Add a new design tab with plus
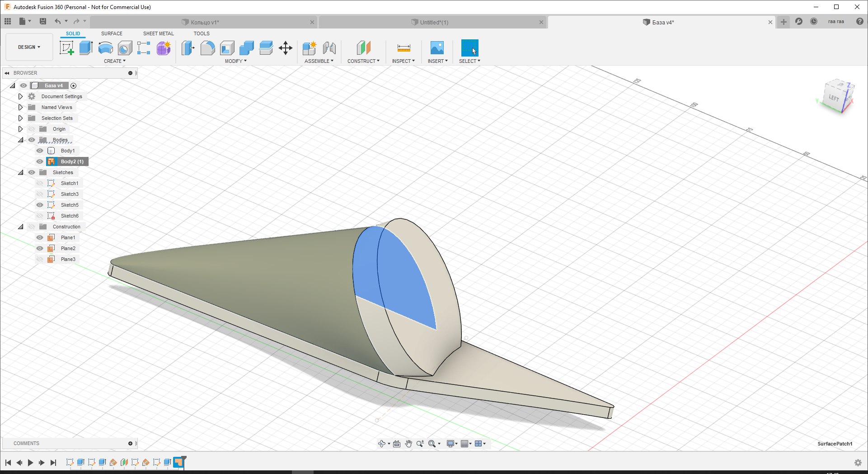 (784, 22)
